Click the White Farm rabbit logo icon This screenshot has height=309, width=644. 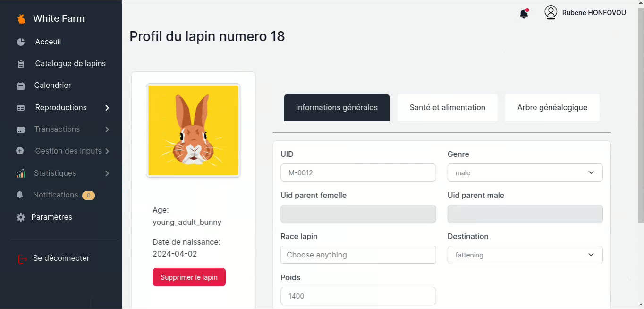pyautogui.click(x=21, y=19)
